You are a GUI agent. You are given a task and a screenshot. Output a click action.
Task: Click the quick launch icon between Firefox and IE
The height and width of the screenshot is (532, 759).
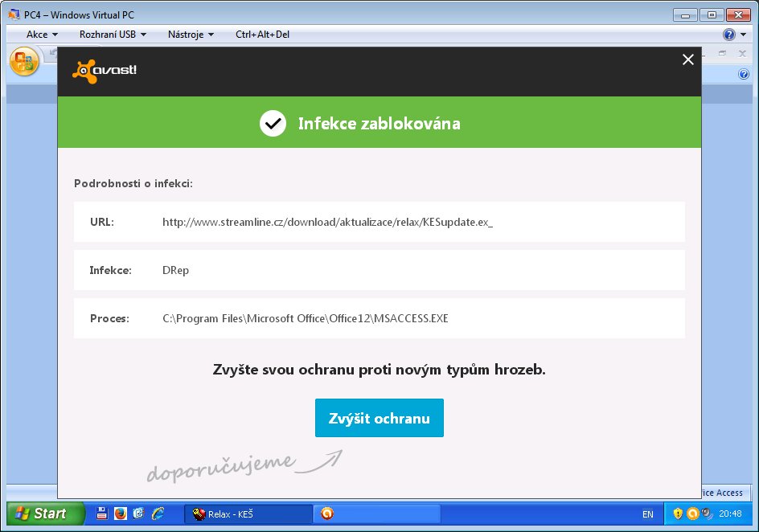(x=138, y=514)
